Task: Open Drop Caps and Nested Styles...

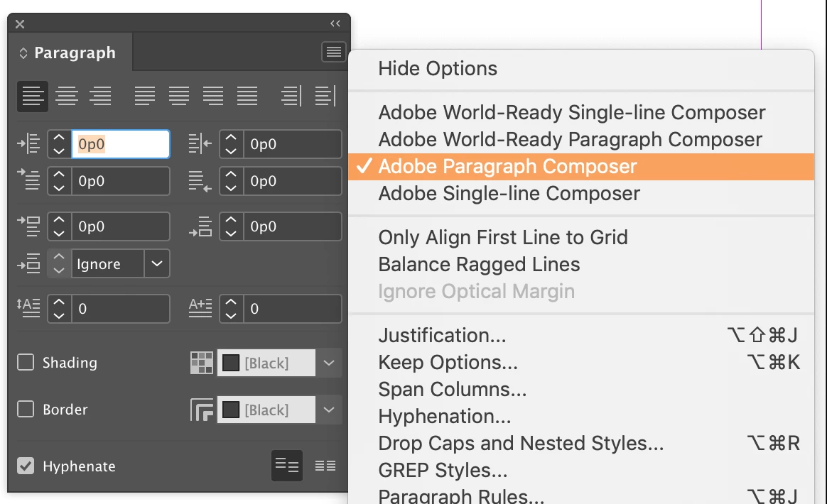Action: pos(581,443)
